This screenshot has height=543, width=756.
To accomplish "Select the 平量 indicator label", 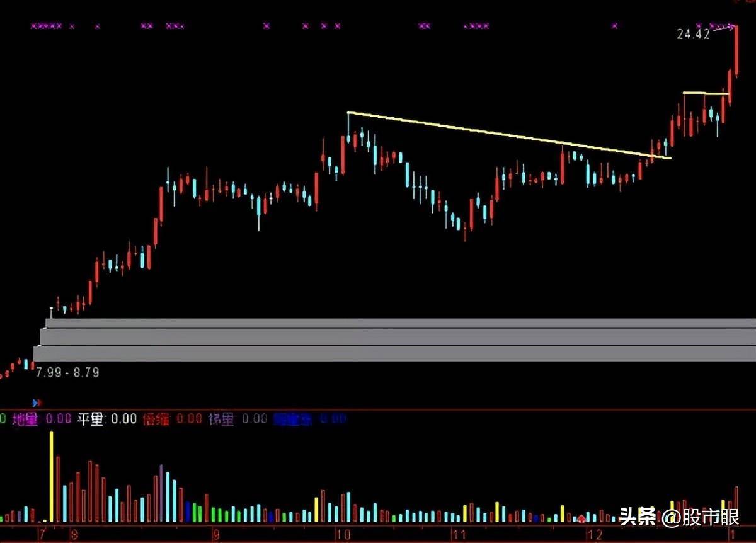I will (90, 419).
